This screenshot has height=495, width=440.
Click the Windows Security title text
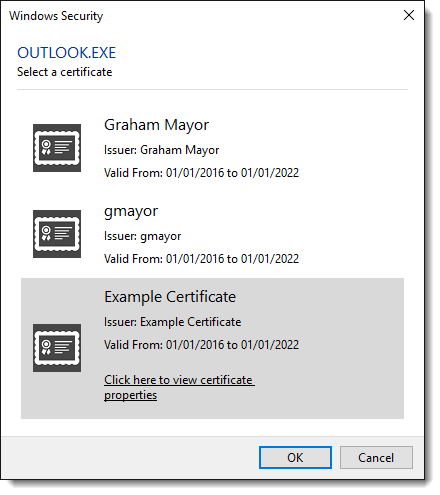(x=56, y=16)
